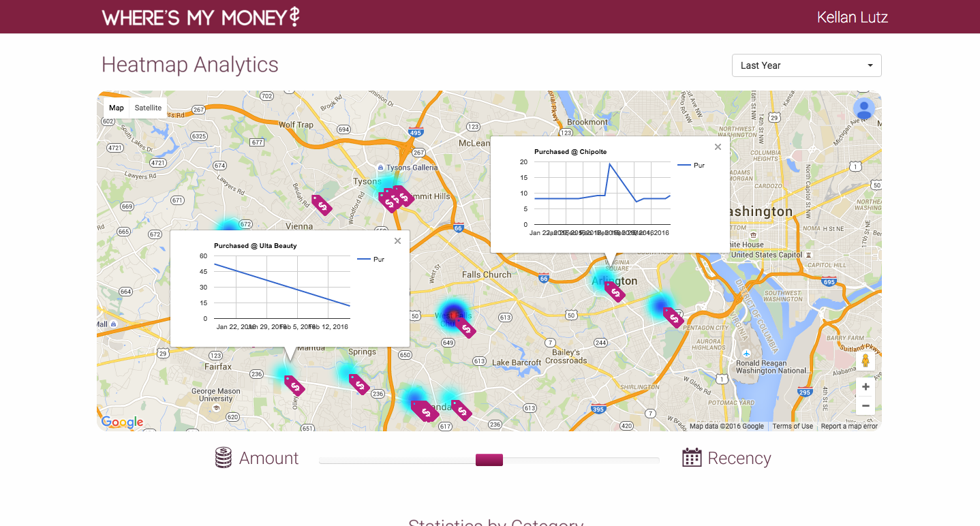Click the purchase tag marker below Springs

359,384
